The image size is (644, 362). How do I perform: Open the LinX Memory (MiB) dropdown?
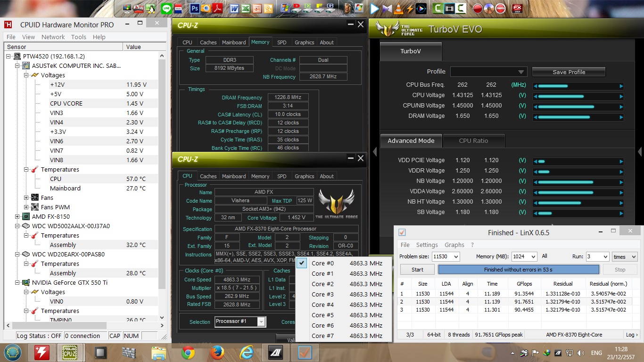pos(533,256)
